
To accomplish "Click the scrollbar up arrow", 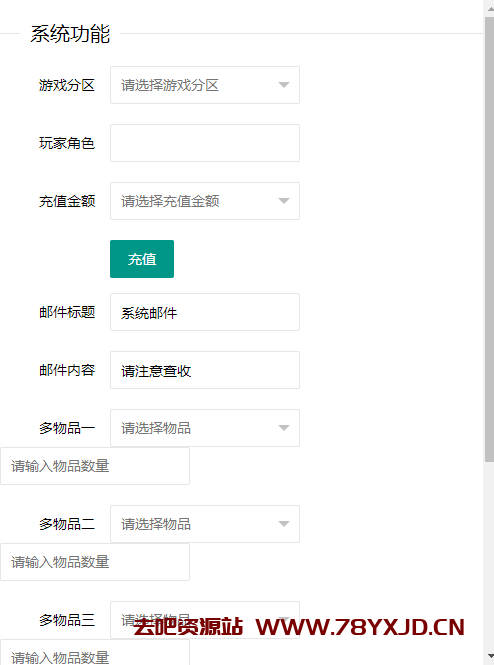I will [x=490, y=8].
